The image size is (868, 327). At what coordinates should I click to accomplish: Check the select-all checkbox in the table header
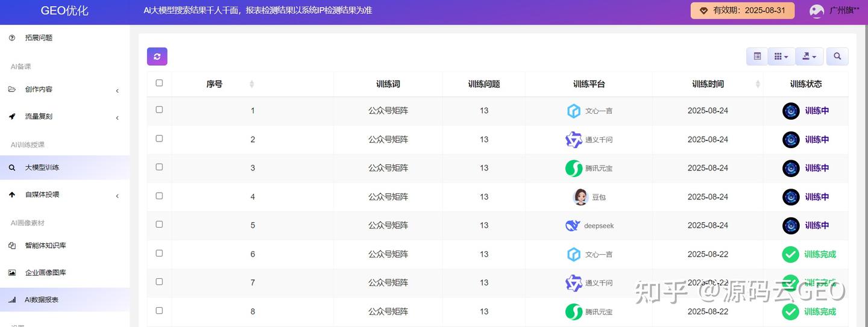(x=159, y=83)
